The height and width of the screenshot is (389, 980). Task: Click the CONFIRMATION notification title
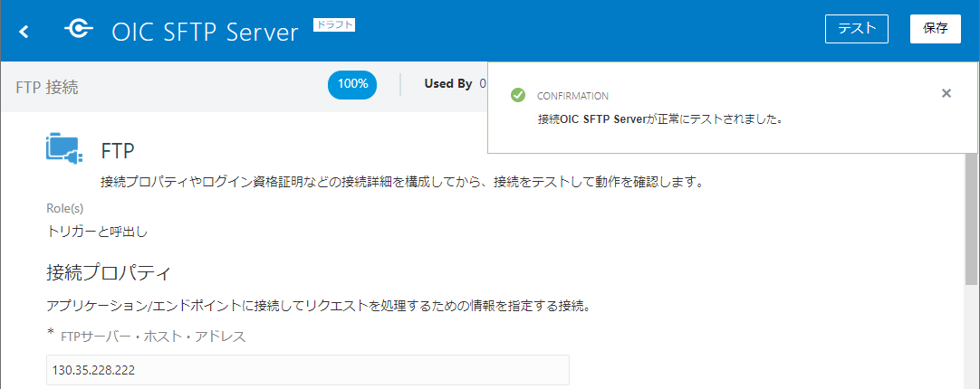572,96
